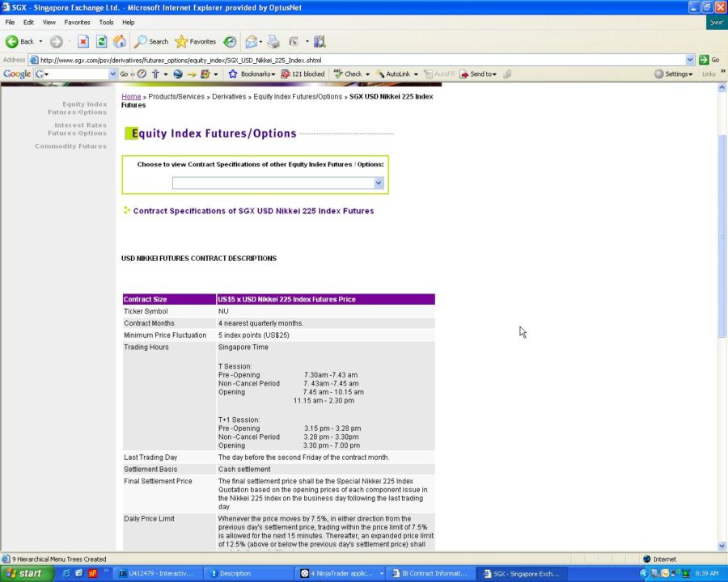Open the Send to dropdown
Viewport: 728px width, 582px height.
coord(478,74)
